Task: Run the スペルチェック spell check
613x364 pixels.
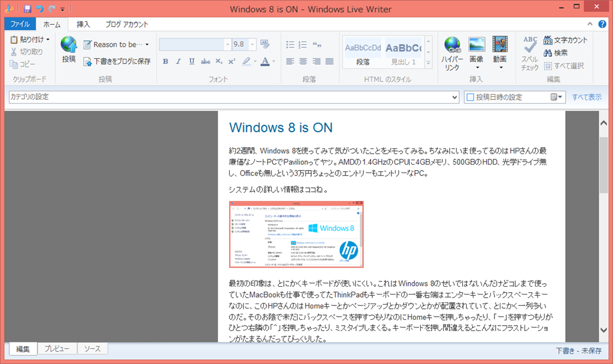Action: pos(530,53)
